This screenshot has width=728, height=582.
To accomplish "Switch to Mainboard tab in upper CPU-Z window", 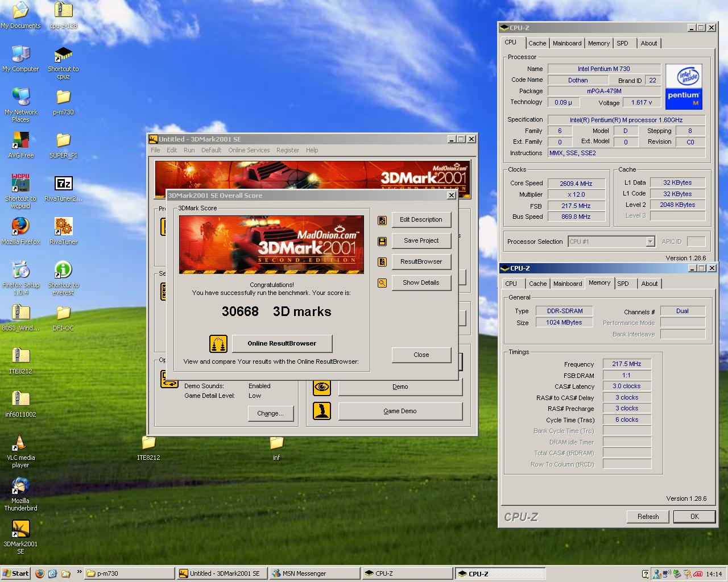I will pos(567,43).
